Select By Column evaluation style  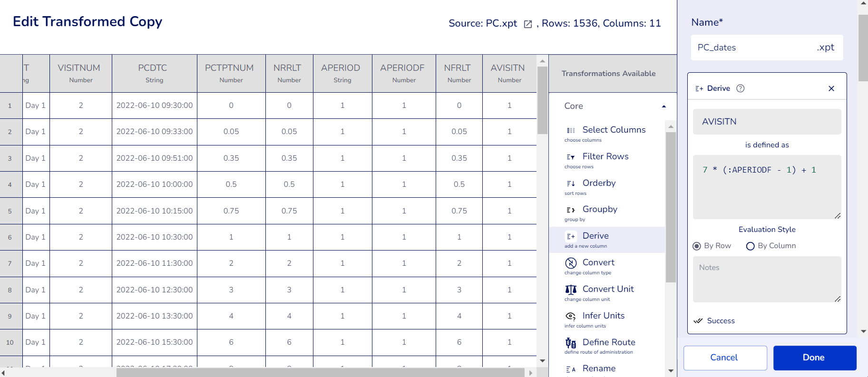coord(751,246)
